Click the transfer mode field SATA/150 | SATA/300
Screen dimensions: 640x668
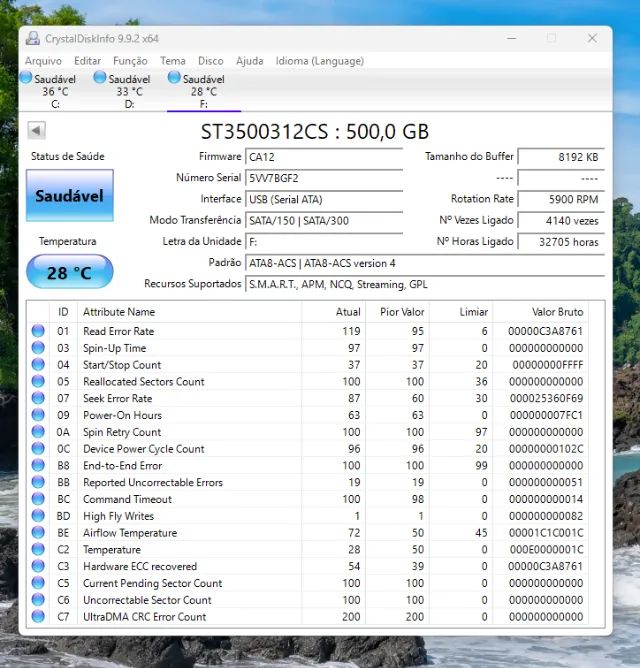(324, 221)
